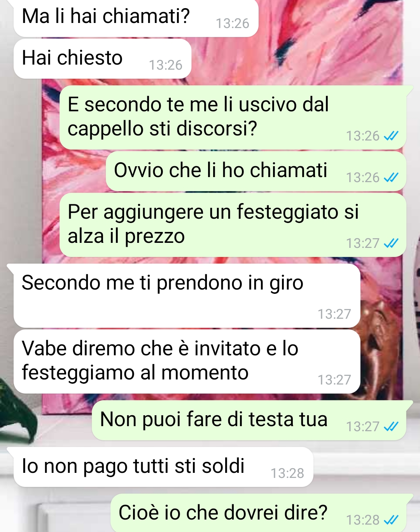Click the 13:26 timestamp next to 'Ma li hai chiamati?'
Screen dimensions: 420x532
[233, 23]
